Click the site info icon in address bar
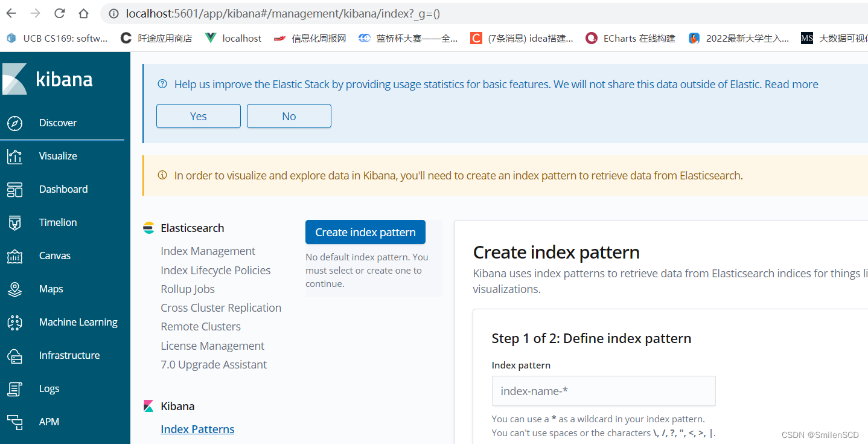The width and height of the screenshot is (868, 444). [x=113, y=13]
